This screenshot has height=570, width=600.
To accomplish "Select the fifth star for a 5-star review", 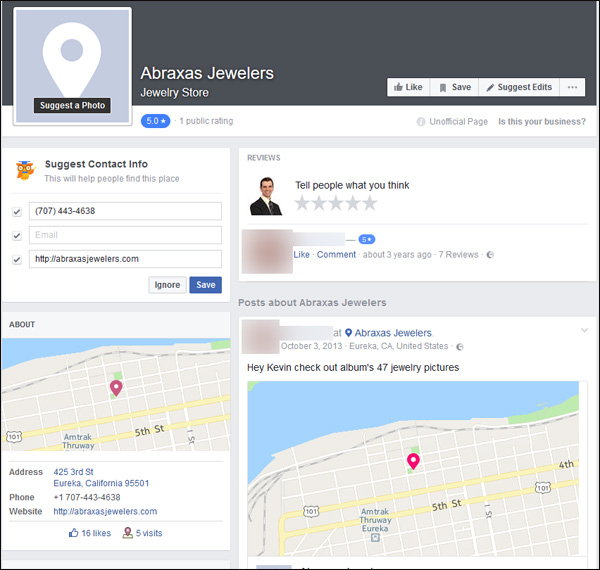I will pyautogui.click(x=370, y=203).
